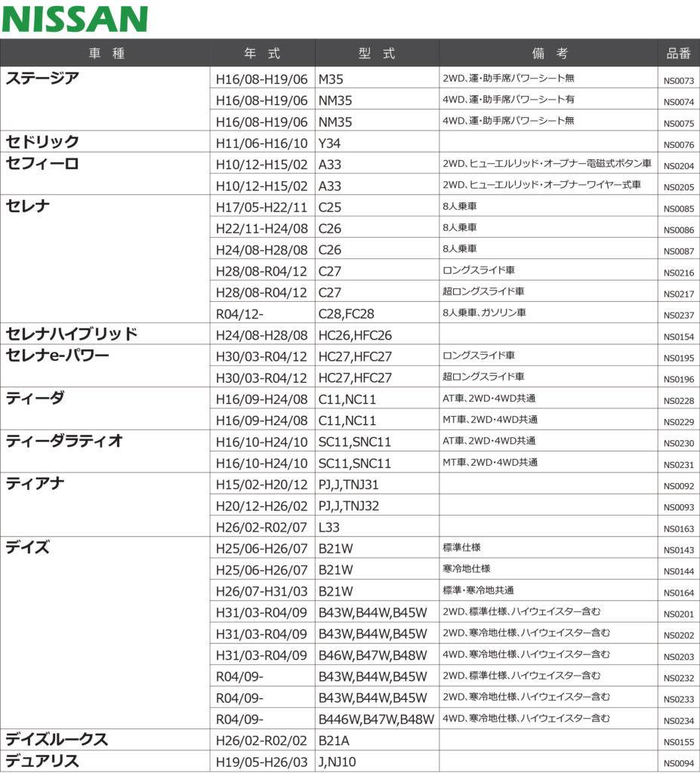Screen dimensions: 700x773
Task: Click part number NS0163 for ティアナ
Action: pos(678,529)
